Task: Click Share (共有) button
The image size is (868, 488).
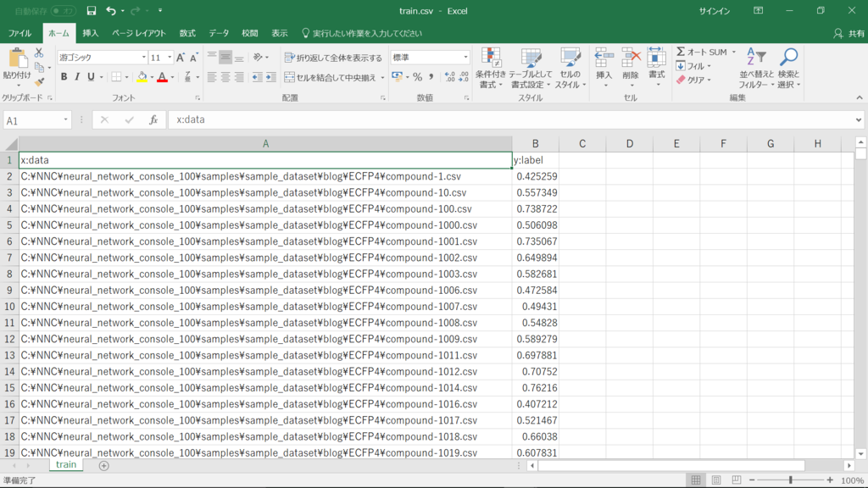Action: tap(849, 34)
